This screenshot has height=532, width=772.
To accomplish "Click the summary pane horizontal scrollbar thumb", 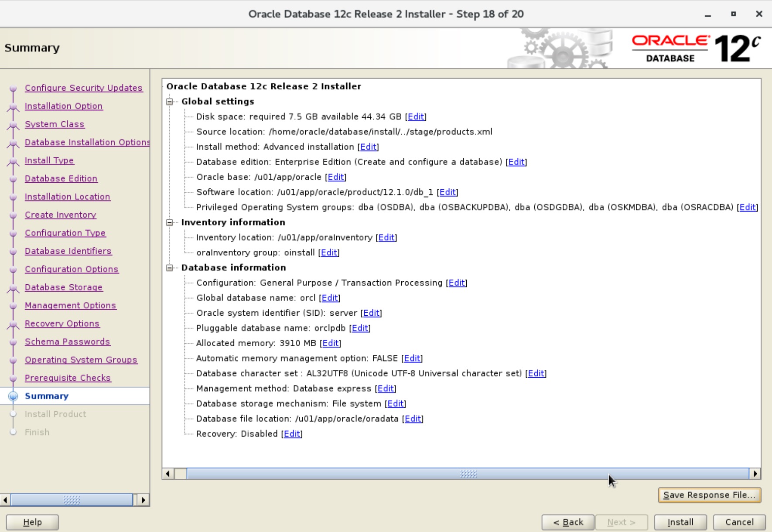I will [x=468, y=474].
